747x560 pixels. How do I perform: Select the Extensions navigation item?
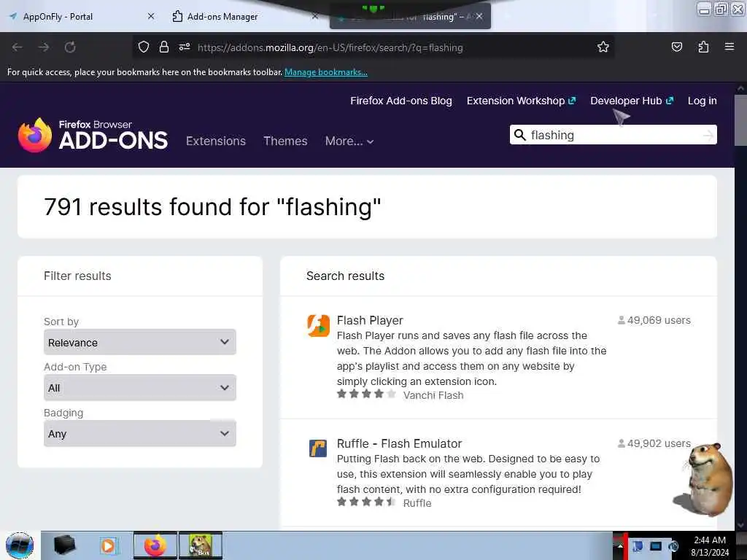(x=216, y=141)
